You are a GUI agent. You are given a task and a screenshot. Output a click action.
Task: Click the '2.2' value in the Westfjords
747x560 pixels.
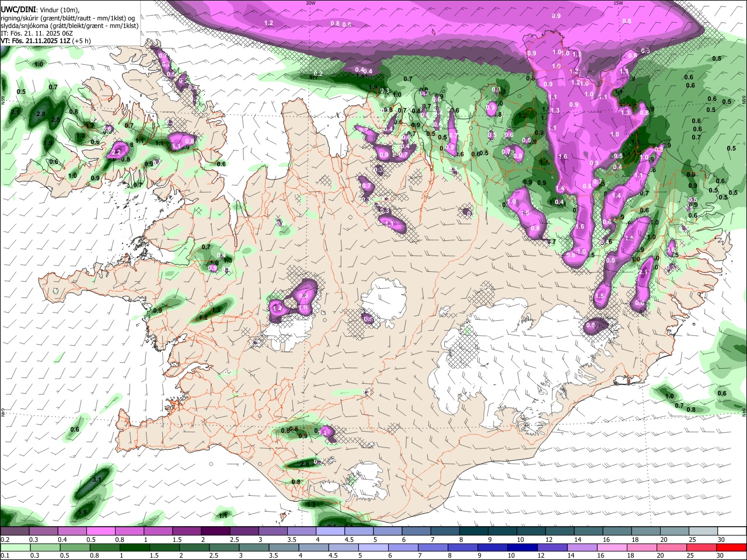point(116,152)
